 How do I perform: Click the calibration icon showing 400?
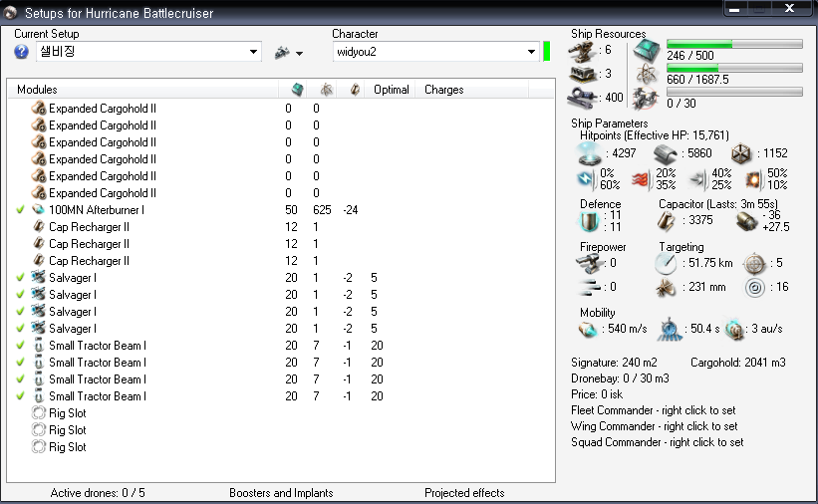[582, 98]
